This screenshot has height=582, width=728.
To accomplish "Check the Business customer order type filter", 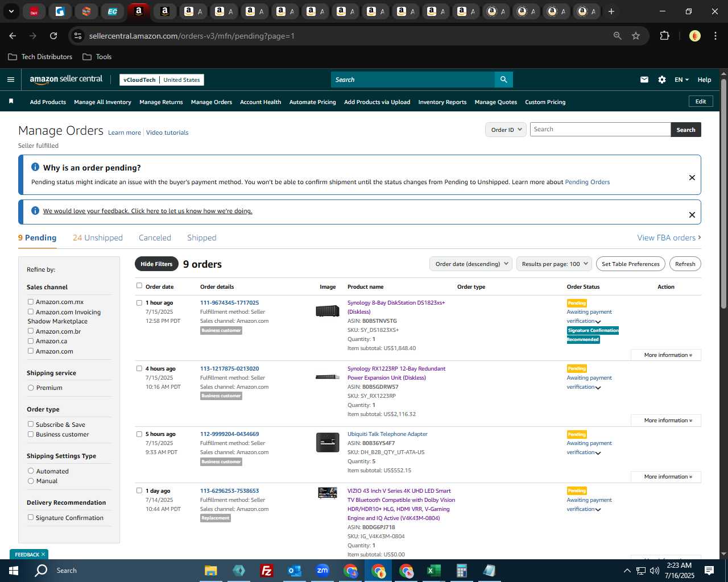I will (31, 434).
